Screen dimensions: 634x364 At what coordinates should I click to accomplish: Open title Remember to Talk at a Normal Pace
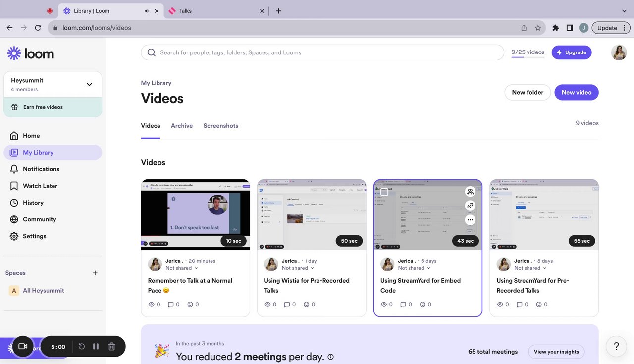pyautogui.click(x=190, y=286)
